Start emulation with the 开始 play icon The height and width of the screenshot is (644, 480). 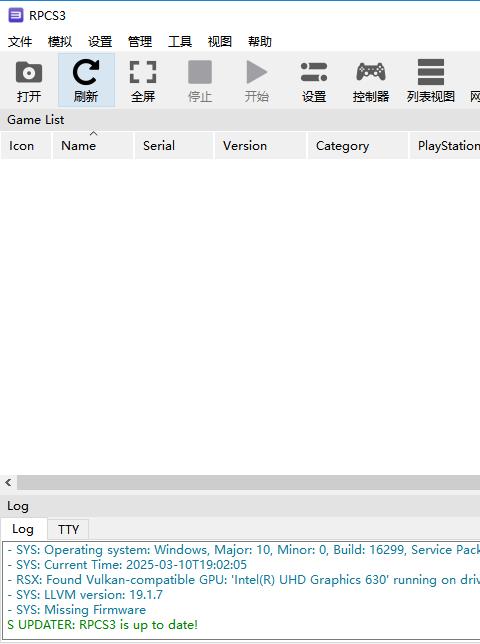257,80
